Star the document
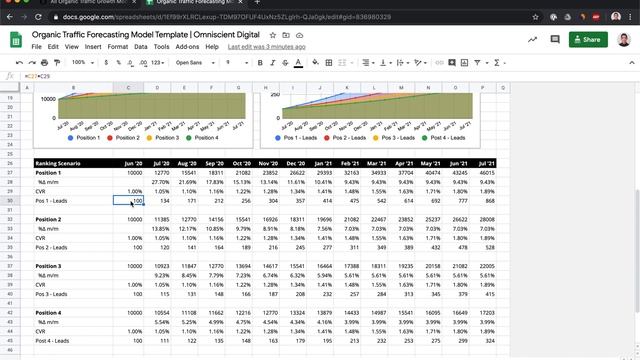The height and width of the screenshot is (360, 640). coord(273,36)
